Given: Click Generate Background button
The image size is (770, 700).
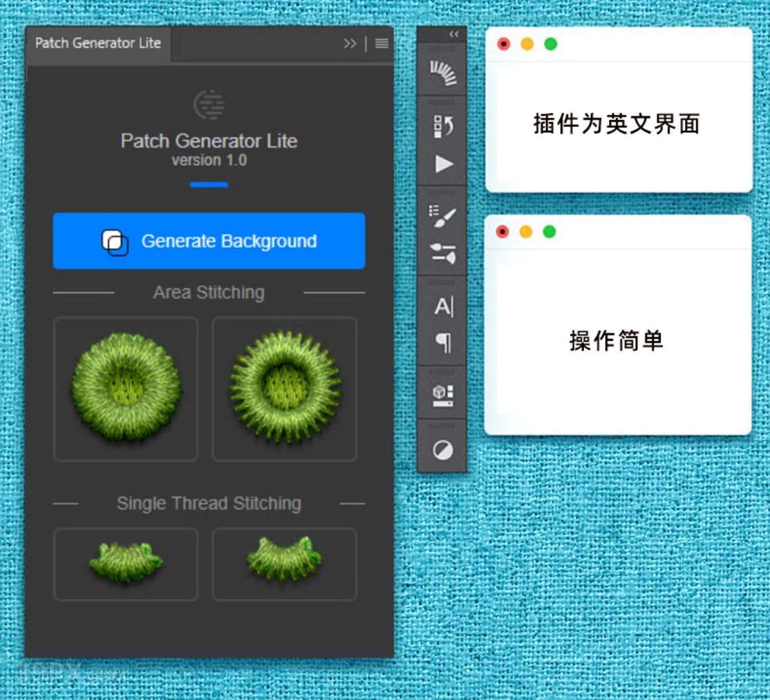Looking at the screenshot, I should [207, 241].
